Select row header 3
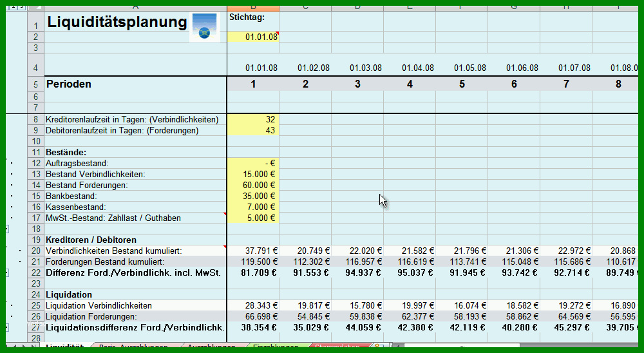 (x=35, y=48)
